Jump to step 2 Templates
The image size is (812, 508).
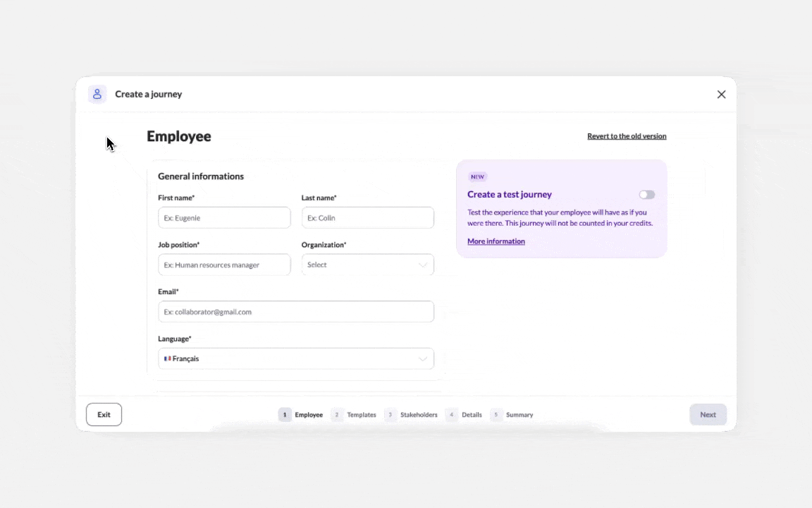pyautogui.click(x=354, y=415)
